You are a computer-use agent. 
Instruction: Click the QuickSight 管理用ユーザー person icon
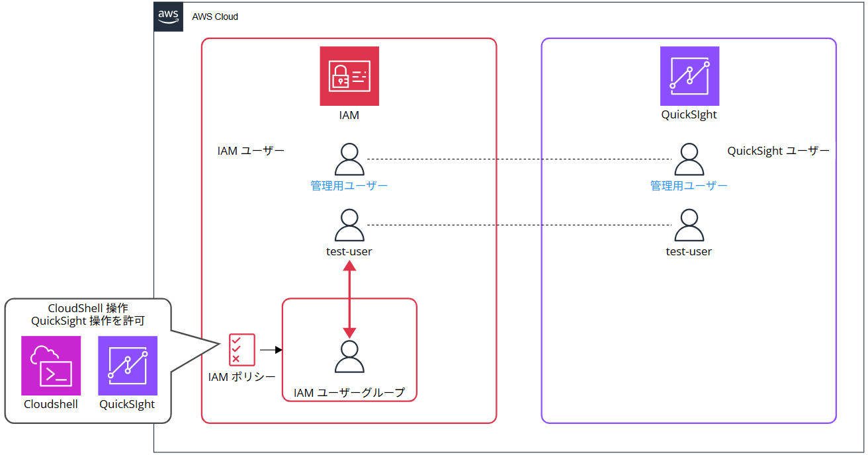689,159
